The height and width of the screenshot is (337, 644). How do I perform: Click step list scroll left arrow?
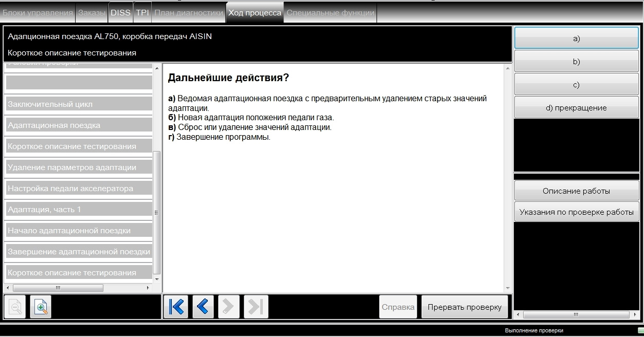(x=8, y=288)
